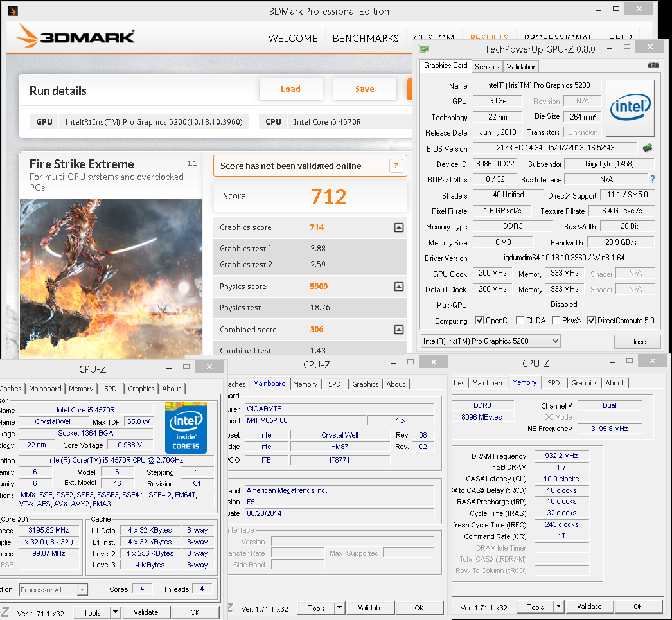
Task: Toggle the OpenCL checkbox in GPU-Z
Action: 479,321
